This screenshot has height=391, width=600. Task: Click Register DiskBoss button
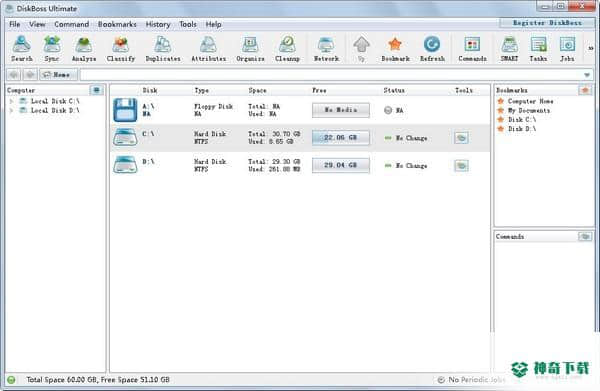coord(547,23)
